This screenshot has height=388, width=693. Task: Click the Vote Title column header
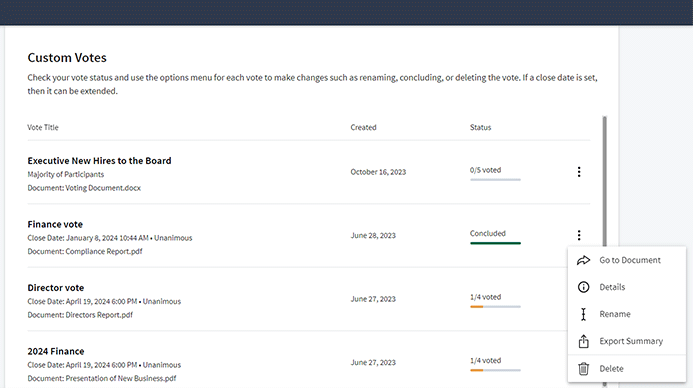pyautogui.click(x=43, y=127)
